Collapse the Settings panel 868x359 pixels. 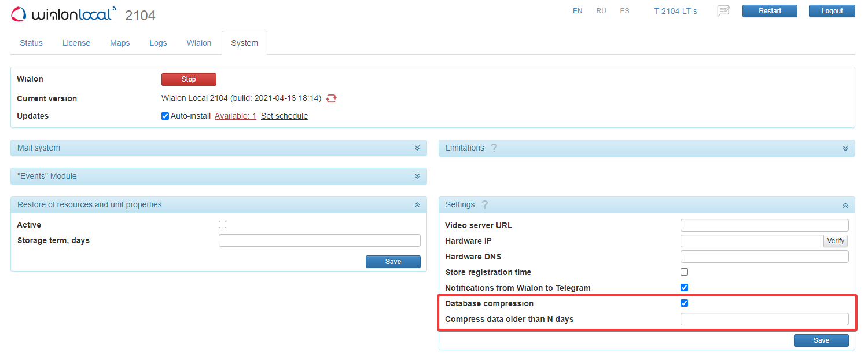point(845,205)
